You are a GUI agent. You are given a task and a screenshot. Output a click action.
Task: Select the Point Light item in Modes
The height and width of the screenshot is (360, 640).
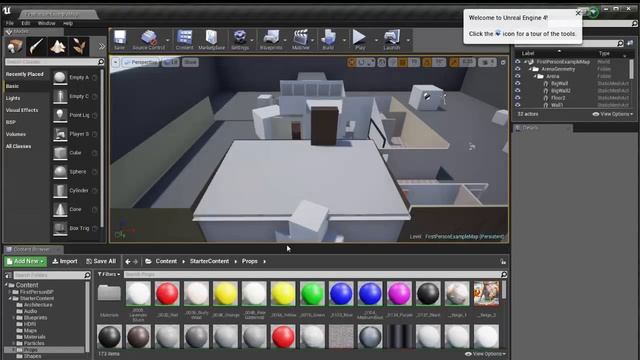click(76, 115)
